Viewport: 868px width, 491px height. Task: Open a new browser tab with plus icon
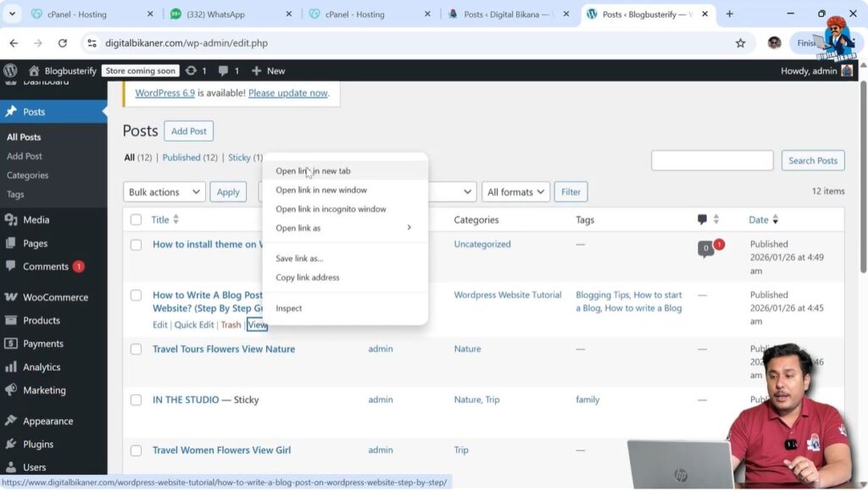730,14
